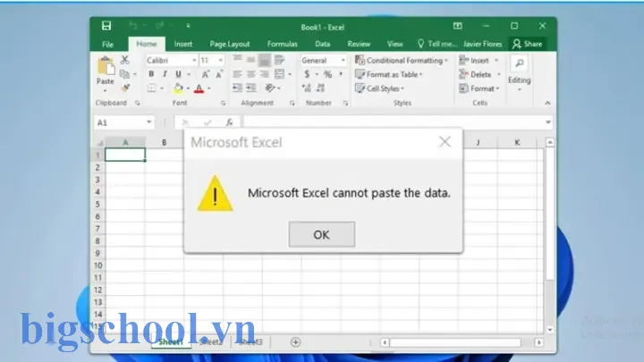Open the General number format dropdown
644x362 pixels.
(x=343, y=61)
